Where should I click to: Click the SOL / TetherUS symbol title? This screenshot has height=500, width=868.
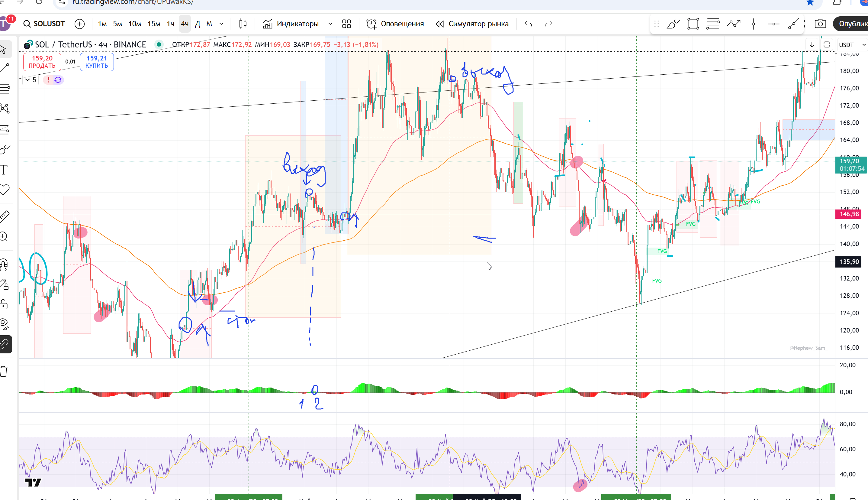(x=91, y=44)
